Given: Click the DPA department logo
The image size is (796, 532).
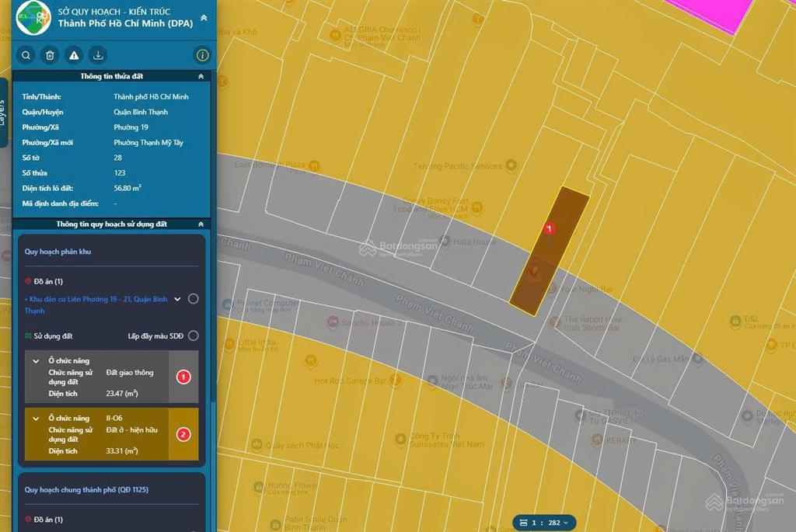Looking at the screenshot, I should tap(33, 18).
